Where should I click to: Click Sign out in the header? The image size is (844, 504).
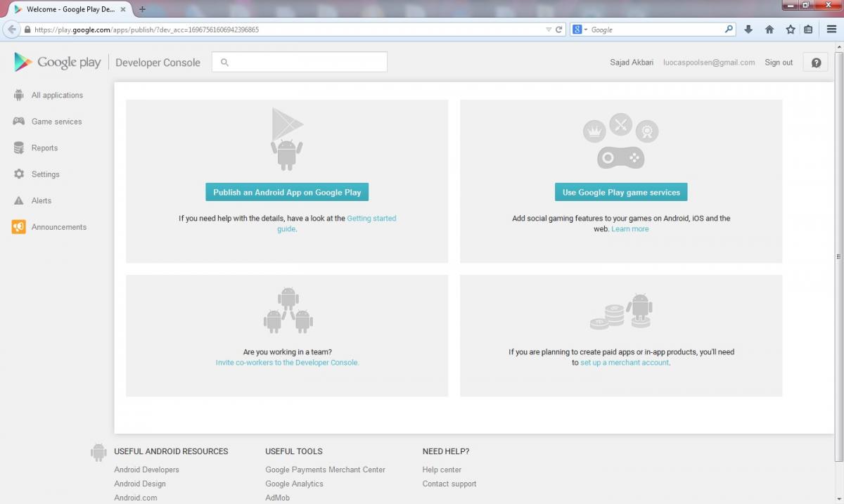pyautogui.click(x=779, y=63)
